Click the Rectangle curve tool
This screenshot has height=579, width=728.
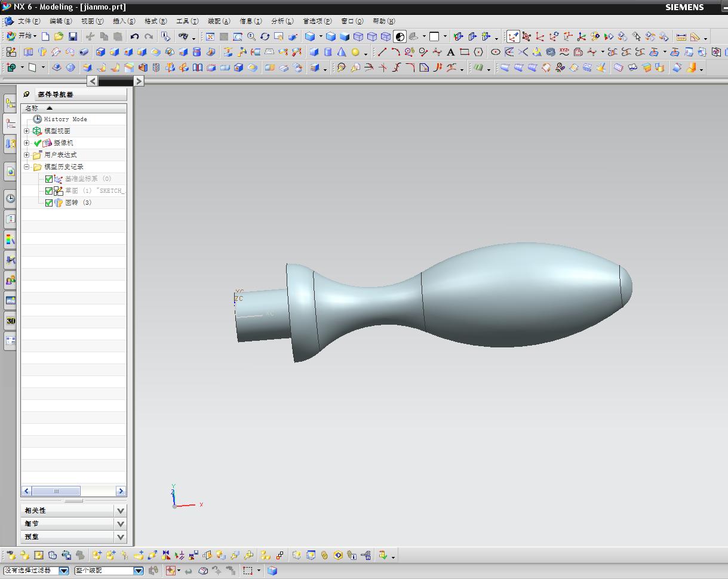[x=465, y=52]
